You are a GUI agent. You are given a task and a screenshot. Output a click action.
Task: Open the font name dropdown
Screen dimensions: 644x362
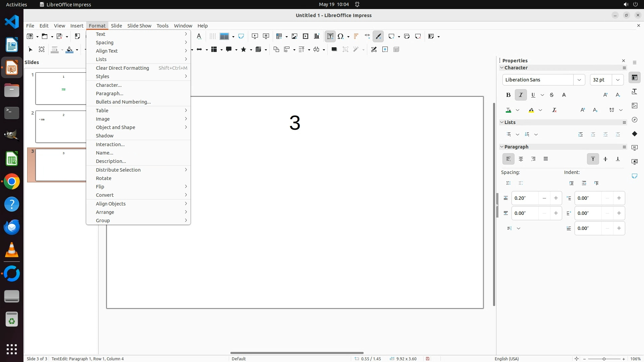(x=579, y=80)
